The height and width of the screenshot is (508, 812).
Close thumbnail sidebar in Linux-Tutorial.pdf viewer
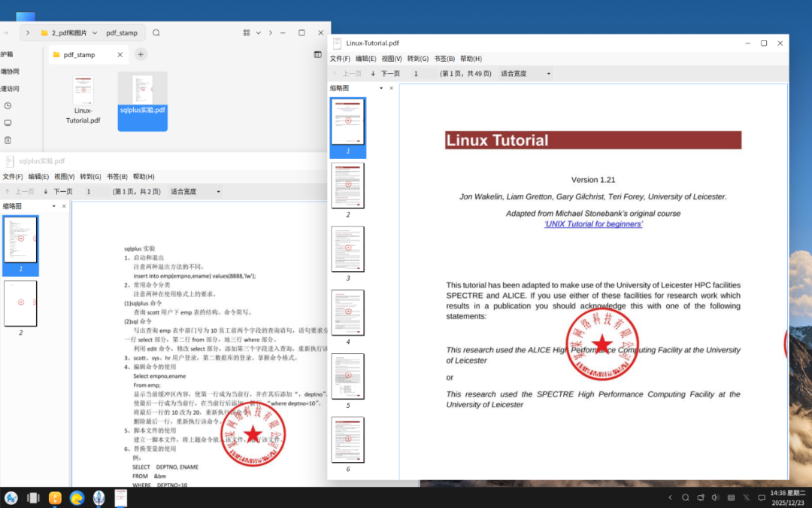click(x=392, y=88)
